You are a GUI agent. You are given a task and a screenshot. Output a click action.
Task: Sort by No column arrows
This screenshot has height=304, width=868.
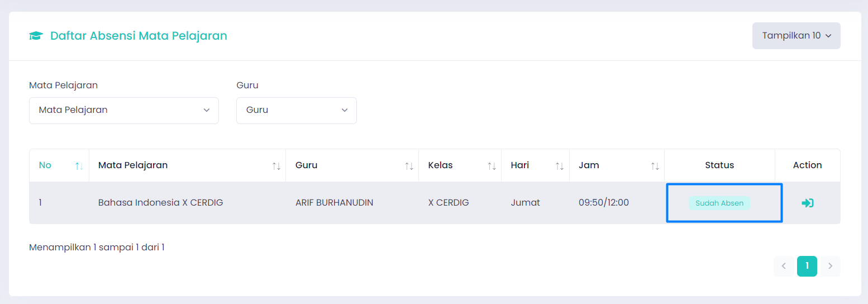coord(79,166)
